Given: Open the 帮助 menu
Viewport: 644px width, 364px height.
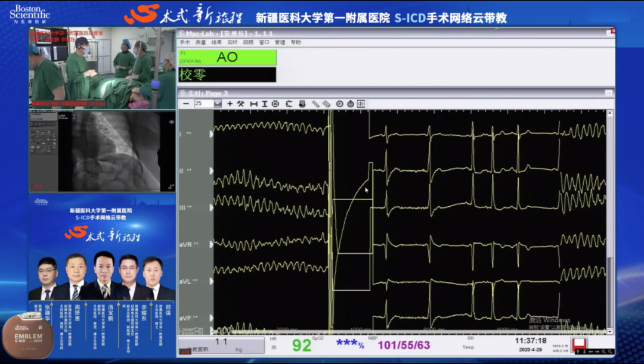Looking at the screenshot, I should (x=296, y=42).
